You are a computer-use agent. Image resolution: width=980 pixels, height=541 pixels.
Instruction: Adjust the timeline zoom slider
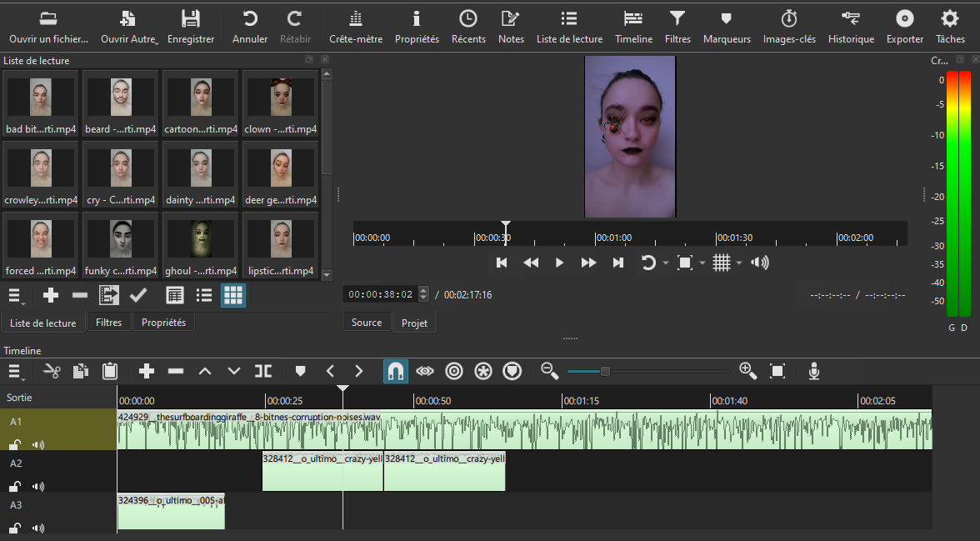605,372
